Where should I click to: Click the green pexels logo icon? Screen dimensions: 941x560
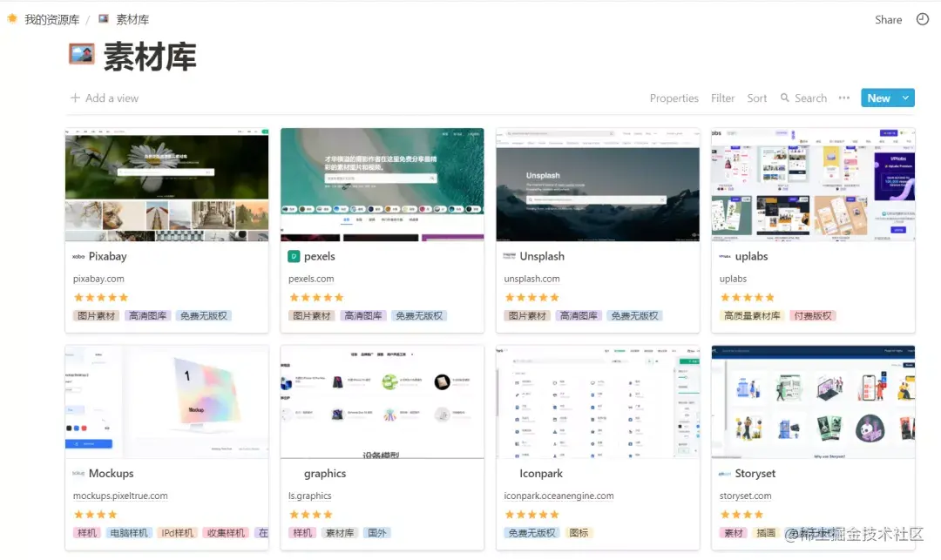(x=294, y=257)
